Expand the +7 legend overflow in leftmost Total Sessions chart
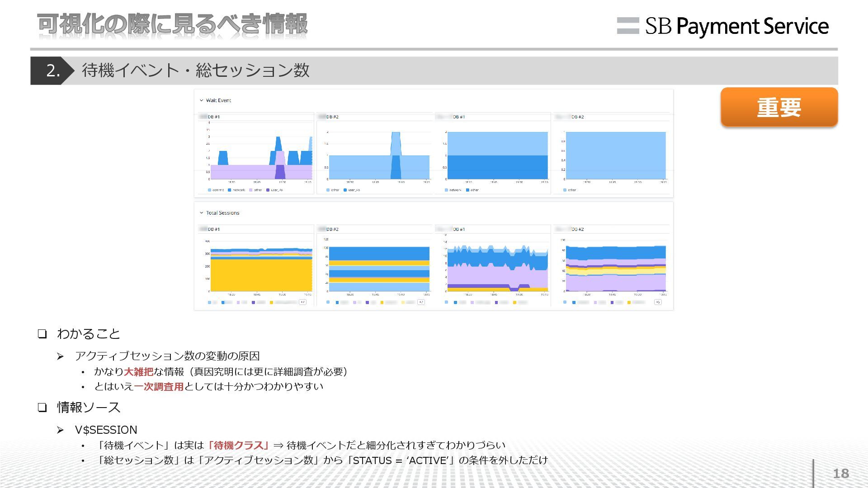Image resolution: width=868 pixels, height=488 pixels. click(302, 302)
